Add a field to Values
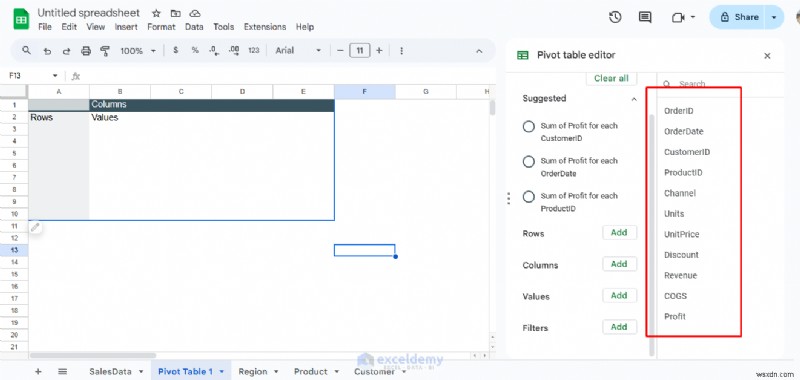800x380 pixels. [619, 295]
